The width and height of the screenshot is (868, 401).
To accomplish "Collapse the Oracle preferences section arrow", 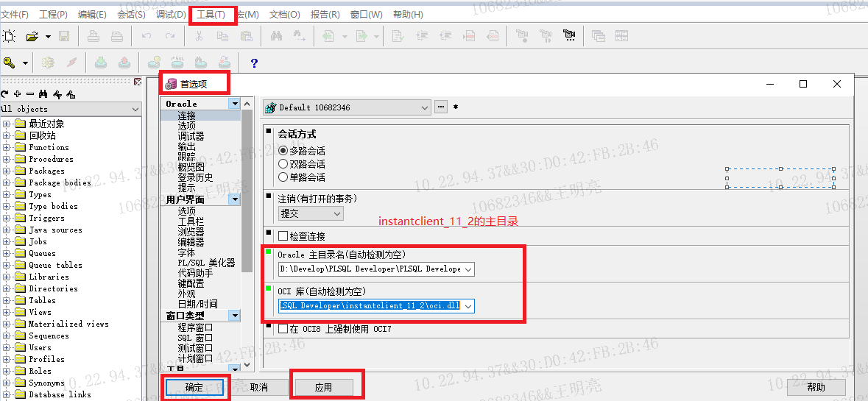I will pos(235,104).
